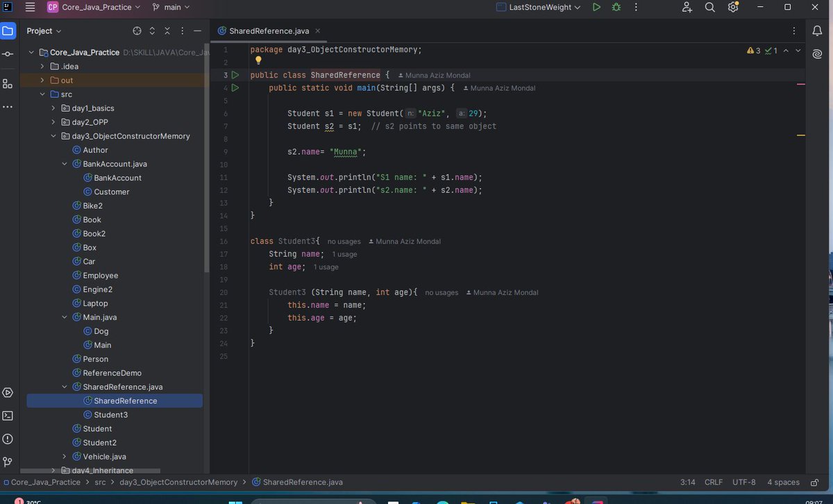Open Search Everywhere magnifier
The height and width of the screenshot is (504, 833).
(710, 7)
